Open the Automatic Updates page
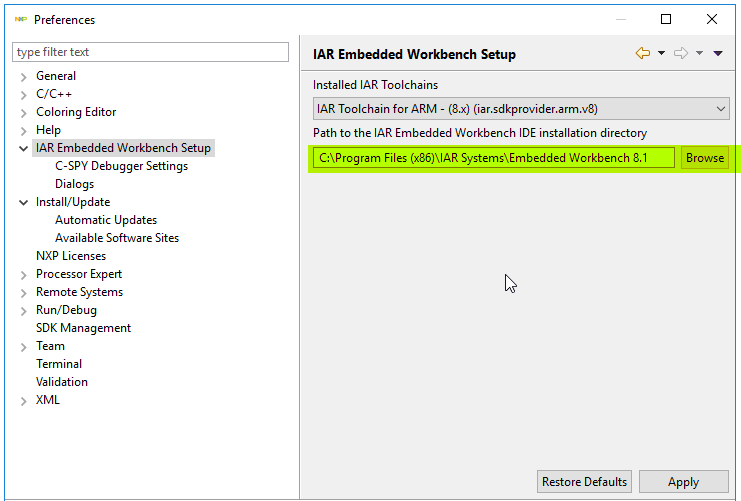Image resolution: width=741 pixels, height=501 pixels. 106,220
